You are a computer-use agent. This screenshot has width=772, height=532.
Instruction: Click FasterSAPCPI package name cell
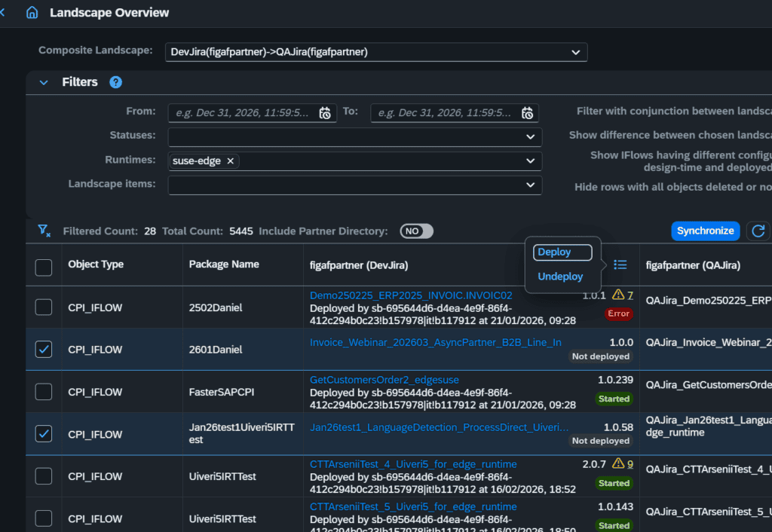tap(222, 392)
